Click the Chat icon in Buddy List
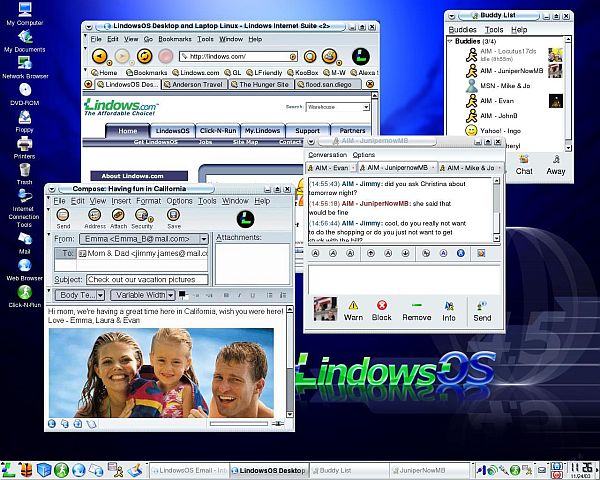This screenshot has height=480, width=600. coord(524,165)
